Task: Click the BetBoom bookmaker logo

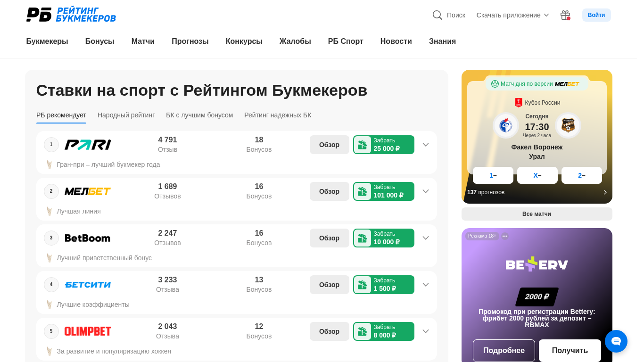Action: 88,238
